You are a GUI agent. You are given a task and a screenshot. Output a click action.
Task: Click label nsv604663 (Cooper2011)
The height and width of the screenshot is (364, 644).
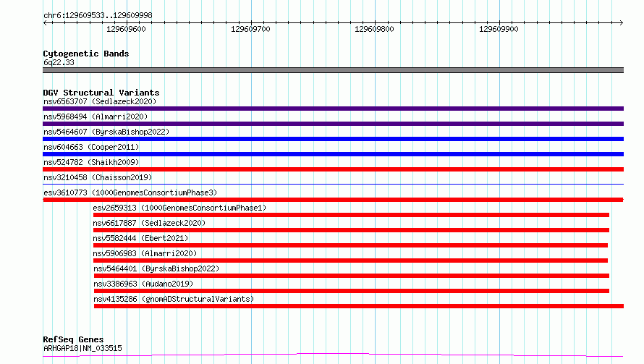[91, 147]
